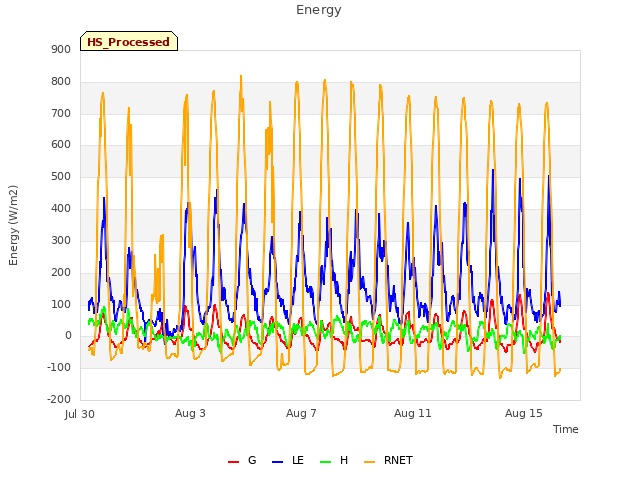
Task: Click the Time axis label
Action: (x=566, y=429)
